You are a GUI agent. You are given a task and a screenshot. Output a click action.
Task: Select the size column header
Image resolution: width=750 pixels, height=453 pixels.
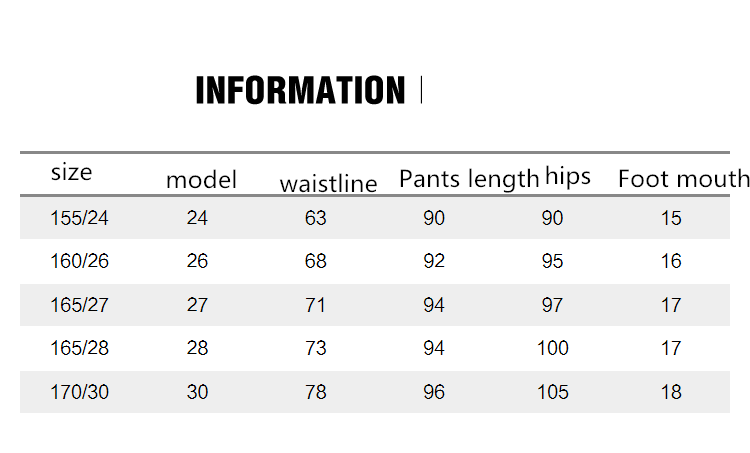coord(71,172)
